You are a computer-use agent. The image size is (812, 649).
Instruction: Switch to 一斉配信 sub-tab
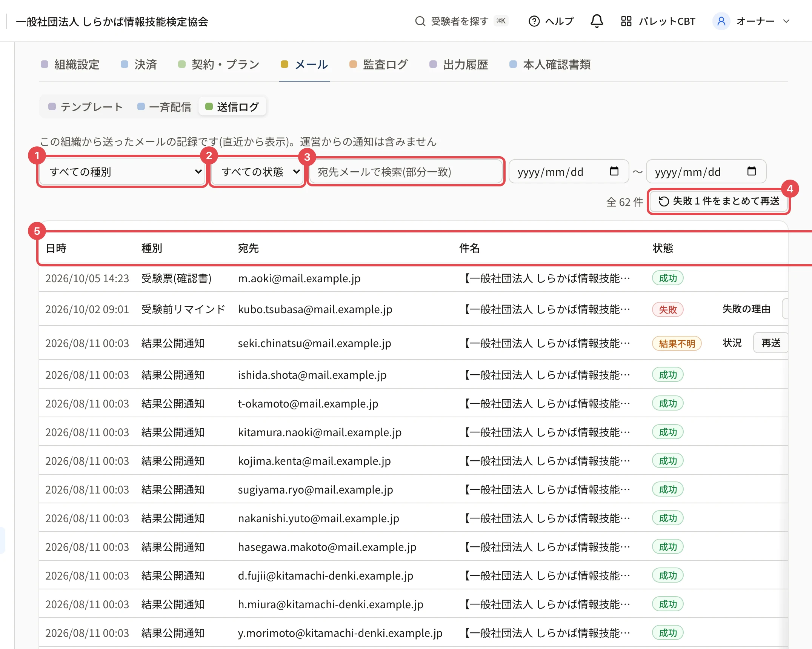tap(164, 107)
